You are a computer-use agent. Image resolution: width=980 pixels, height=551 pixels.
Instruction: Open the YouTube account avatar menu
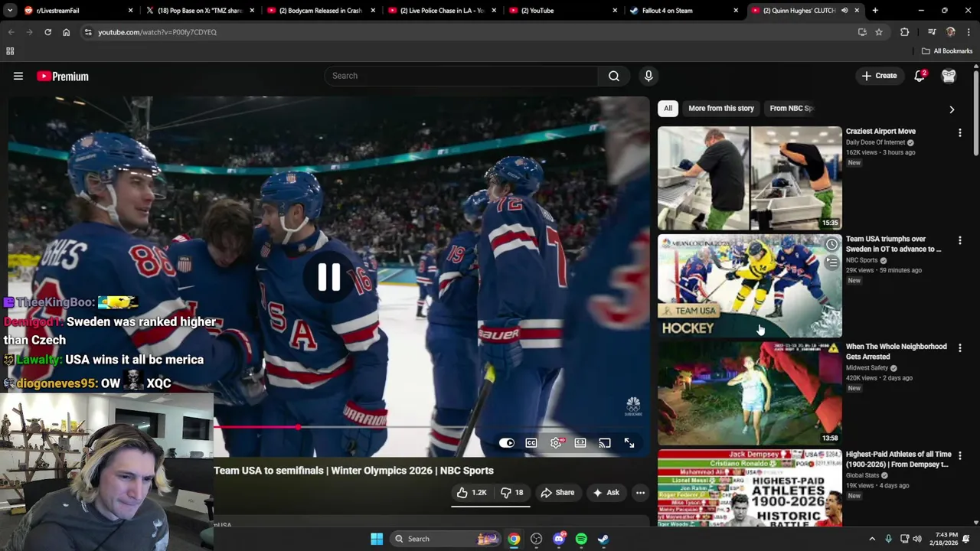949,76
